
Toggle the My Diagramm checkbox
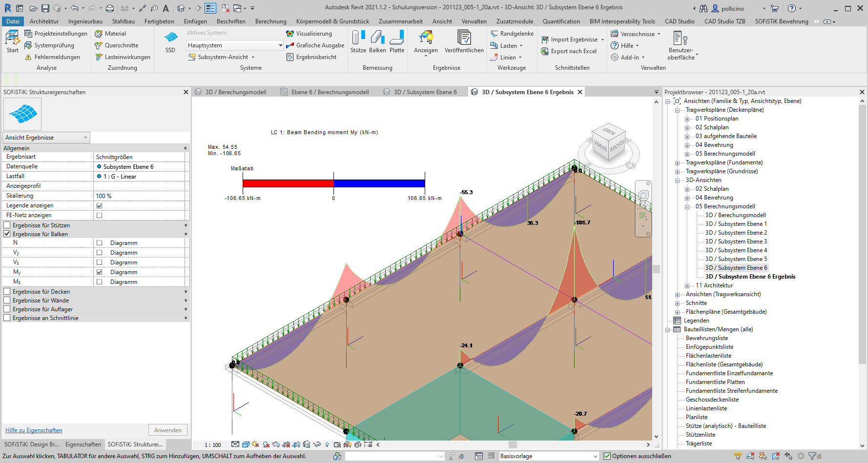[100, 272]
